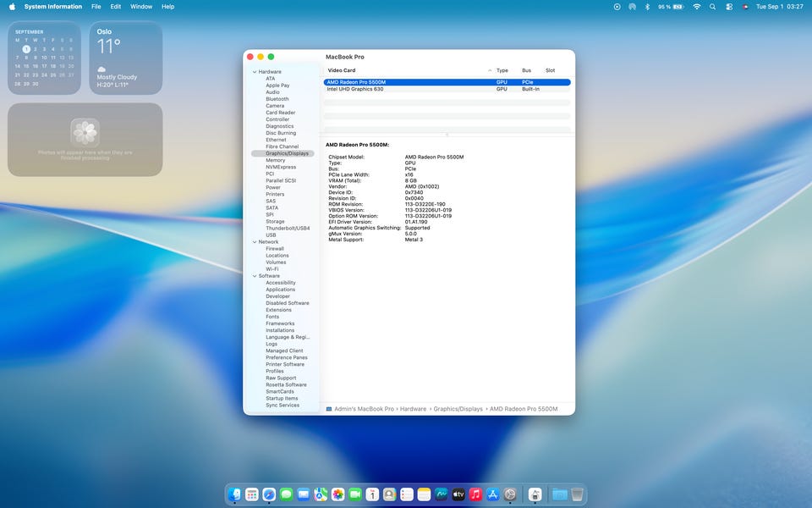This screenshot has height=508, width=812.
Task: Open the Apple menu
Action: pyautogui.click(x=12, y=7)
